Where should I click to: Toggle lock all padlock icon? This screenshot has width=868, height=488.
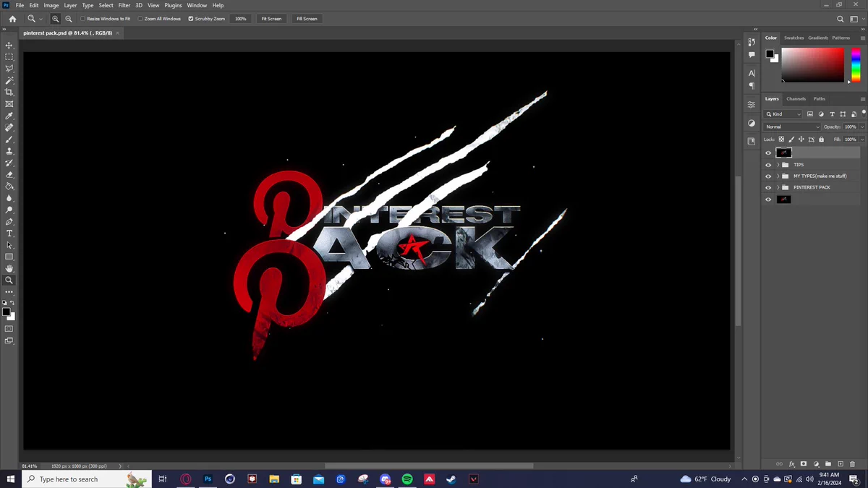click(822, 140)
